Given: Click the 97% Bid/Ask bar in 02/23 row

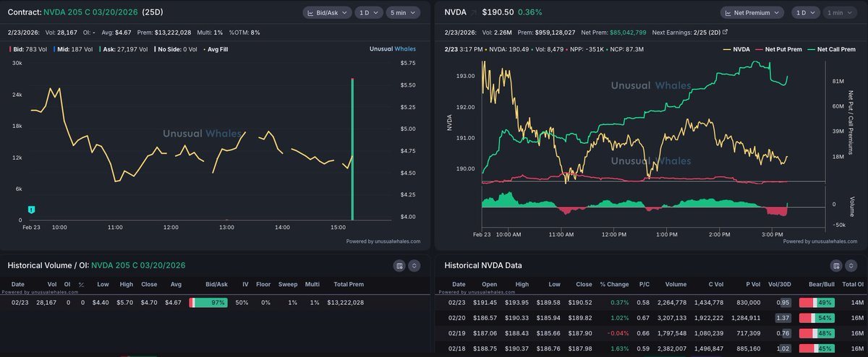Looking at the screenshot, I should pos(208,303).
